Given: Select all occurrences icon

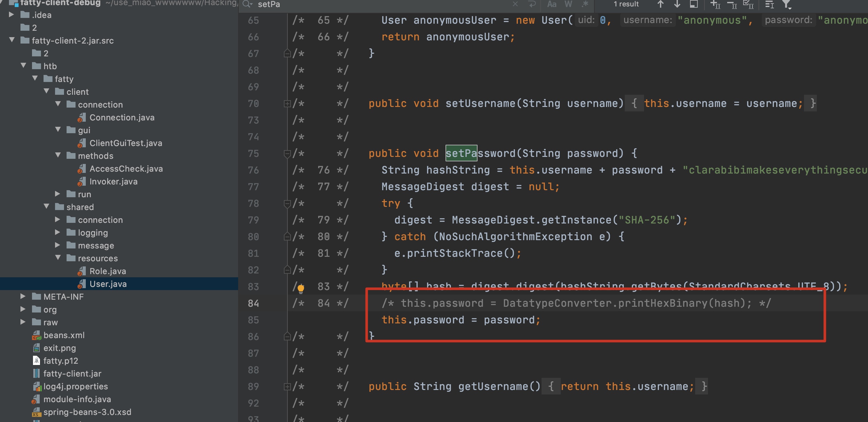Looking at the screenshot, I should coord(748,4).
